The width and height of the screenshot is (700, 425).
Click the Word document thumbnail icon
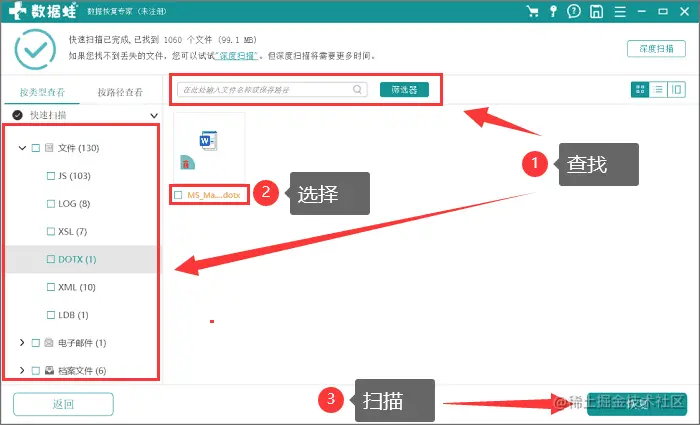(x=208, y=141)
